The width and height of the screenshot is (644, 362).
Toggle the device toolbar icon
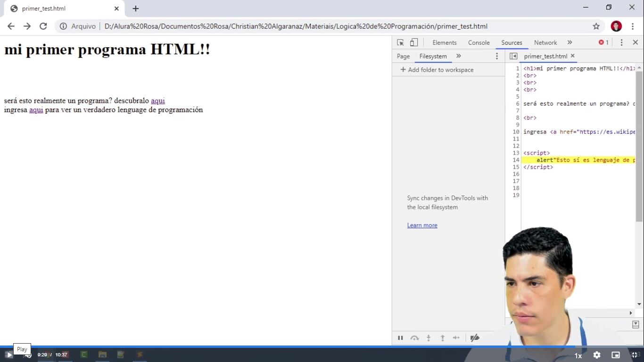tap(413, 42)
